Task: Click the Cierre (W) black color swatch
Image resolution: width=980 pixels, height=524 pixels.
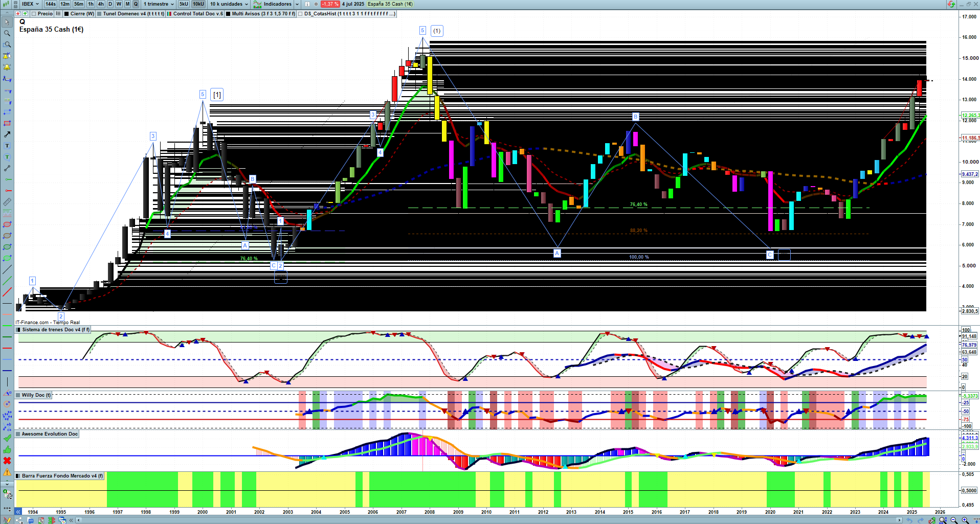Action: tap(66, 14)
